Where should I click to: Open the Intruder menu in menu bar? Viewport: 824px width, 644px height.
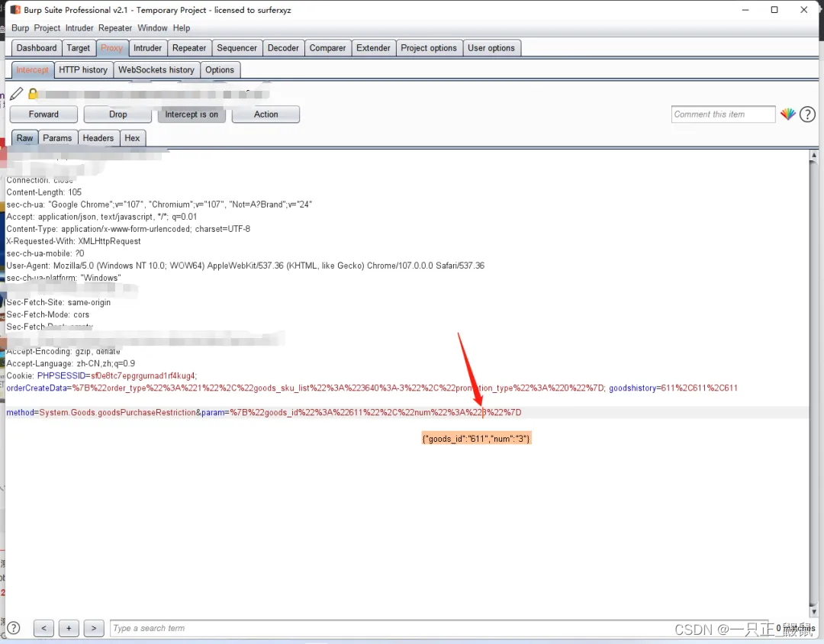click(79, 28)
